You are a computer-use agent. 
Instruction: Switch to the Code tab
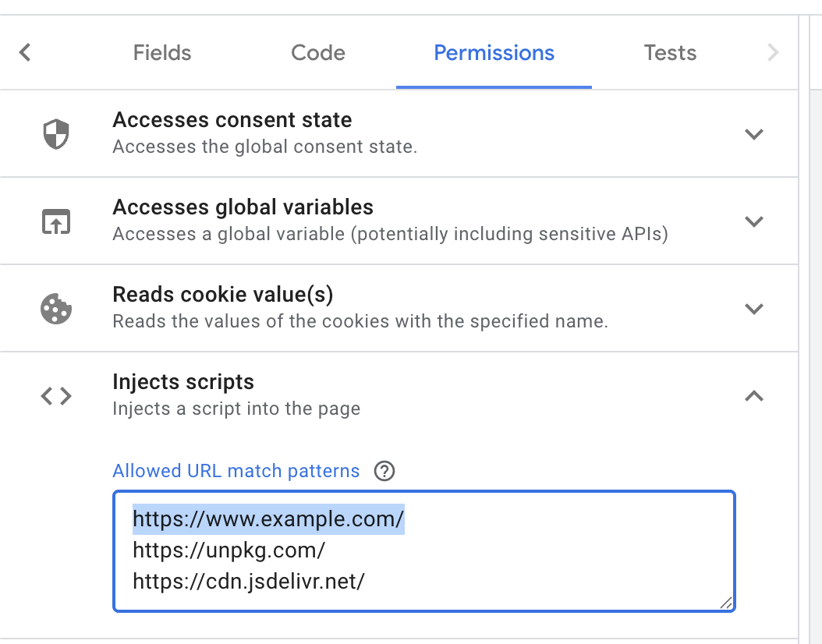318,53
